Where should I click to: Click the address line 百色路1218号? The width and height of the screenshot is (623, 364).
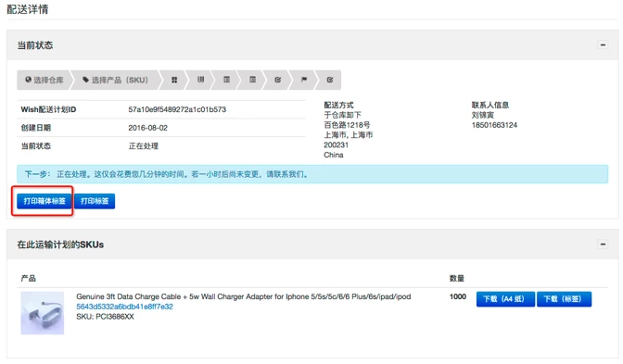(347, 125)
